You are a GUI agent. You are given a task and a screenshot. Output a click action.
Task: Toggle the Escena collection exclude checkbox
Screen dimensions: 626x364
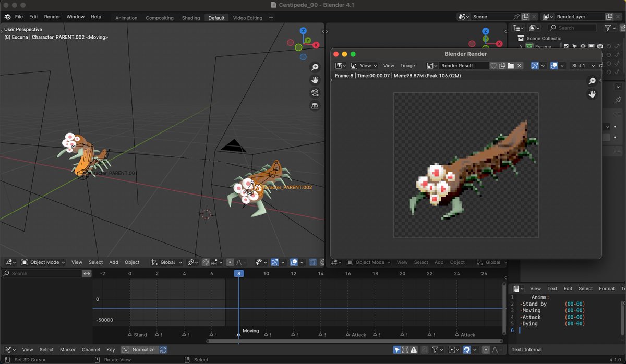coord(567,46)
